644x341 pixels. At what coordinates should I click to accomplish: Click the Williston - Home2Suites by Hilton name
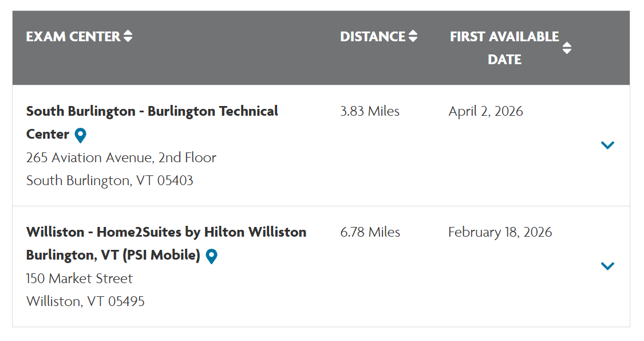coord(166,232)
